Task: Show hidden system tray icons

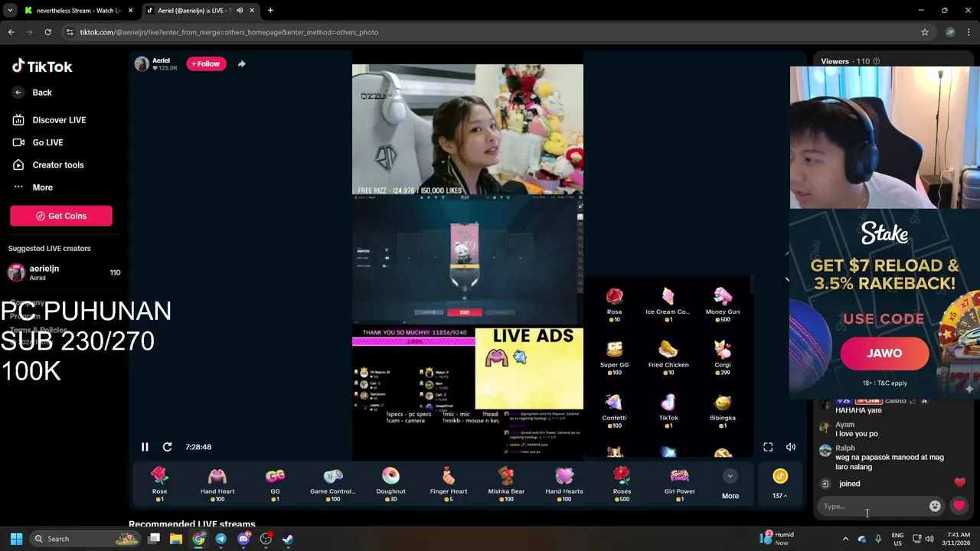Action: coord(845,539)
